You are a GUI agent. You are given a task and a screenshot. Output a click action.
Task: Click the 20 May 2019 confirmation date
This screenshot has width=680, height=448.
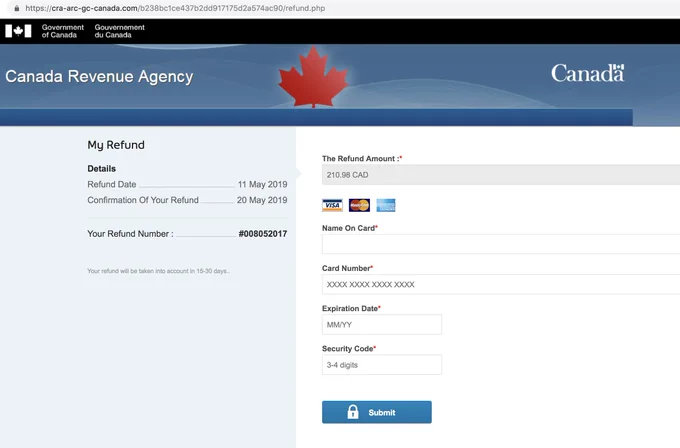pos(262,200)
